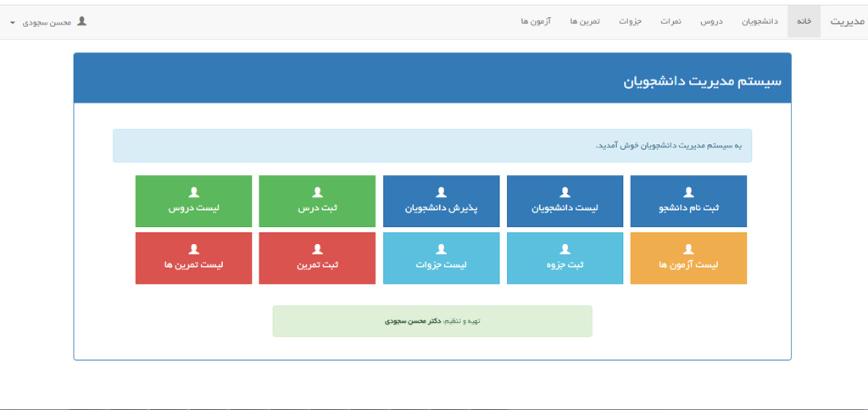Click the user icon on لیست دروس tile
The height and width of the screenshot is (410, 868).
point(194,192)
